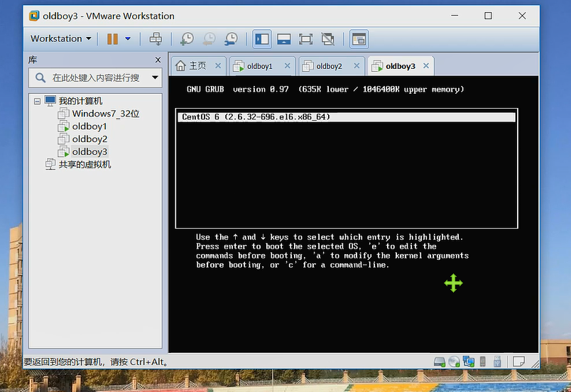Open the snapshot manager

tap(232, 38)
